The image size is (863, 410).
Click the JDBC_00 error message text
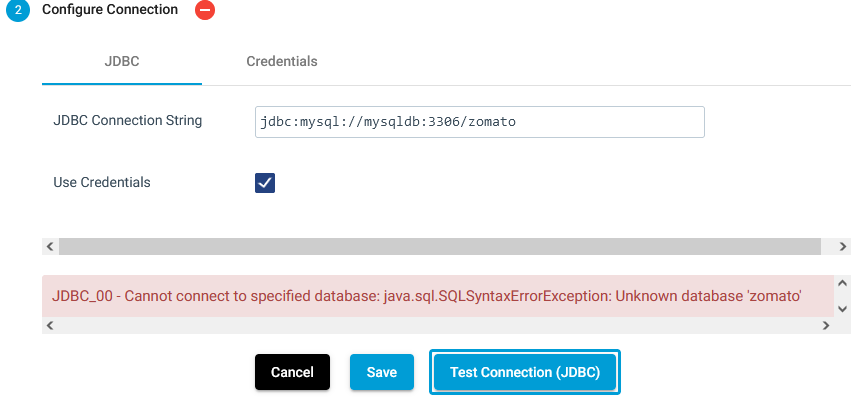pyautogui.click(x=427, y=296)
